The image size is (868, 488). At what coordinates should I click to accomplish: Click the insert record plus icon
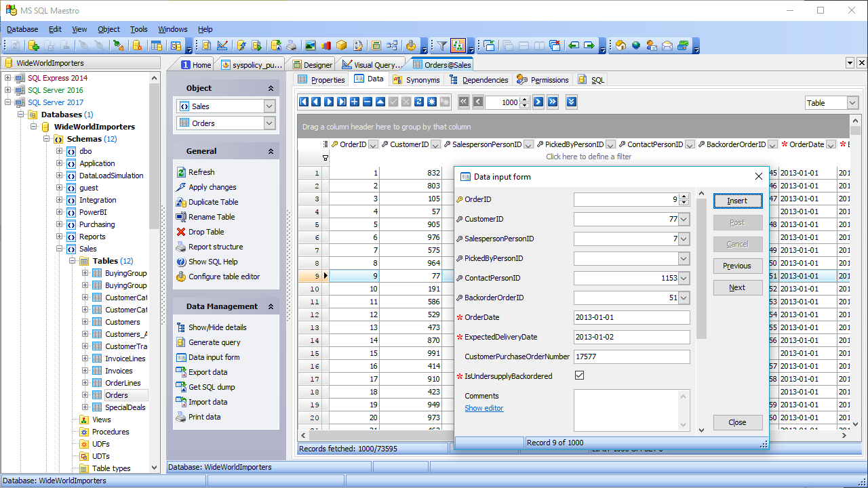354,102
